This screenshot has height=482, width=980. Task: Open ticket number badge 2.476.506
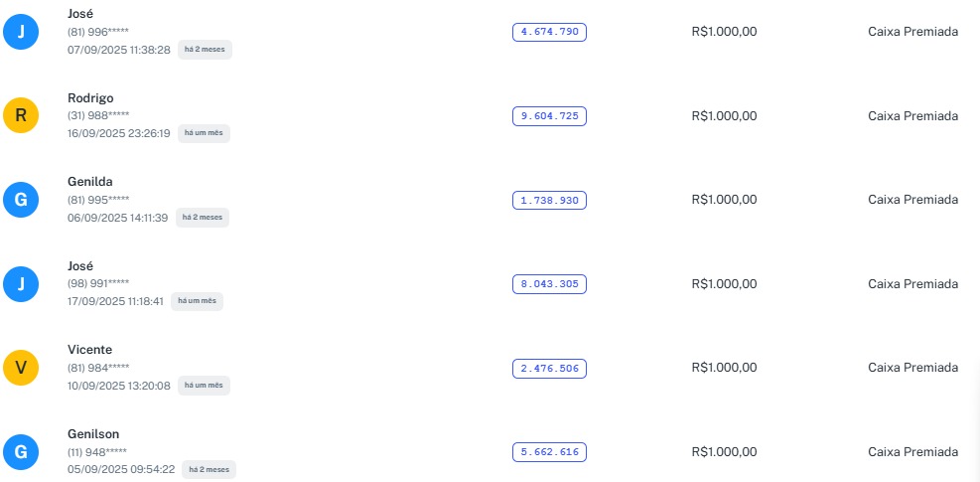(x=549, y=369)
